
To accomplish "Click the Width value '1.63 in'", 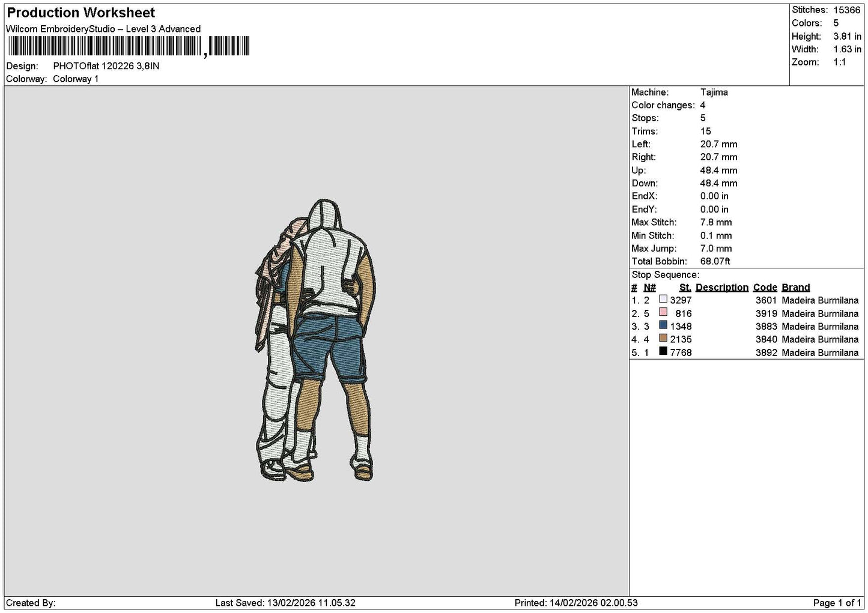I will (x=847, y=49).
